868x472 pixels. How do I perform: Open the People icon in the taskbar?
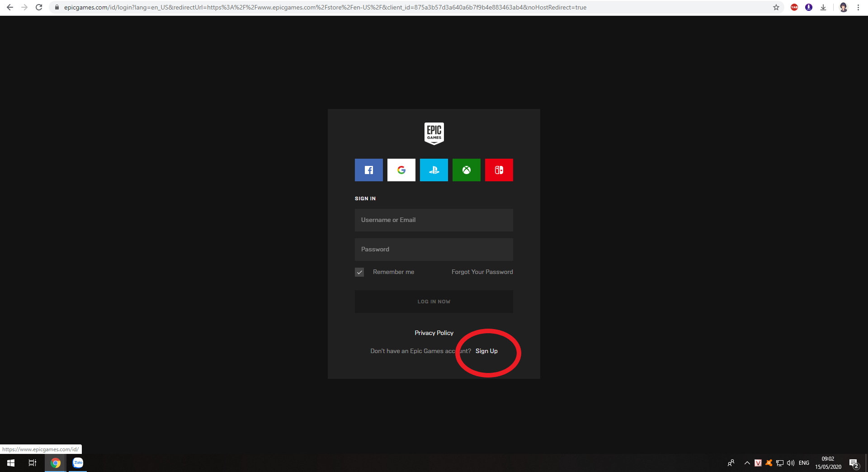tap(731, 463)
